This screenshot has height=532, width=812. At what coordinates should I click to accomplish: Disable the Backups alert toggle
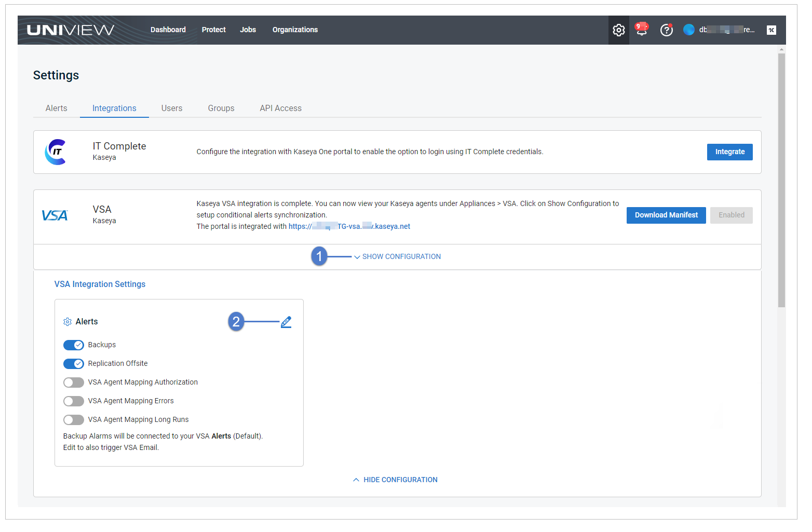(x=74, y=345)
